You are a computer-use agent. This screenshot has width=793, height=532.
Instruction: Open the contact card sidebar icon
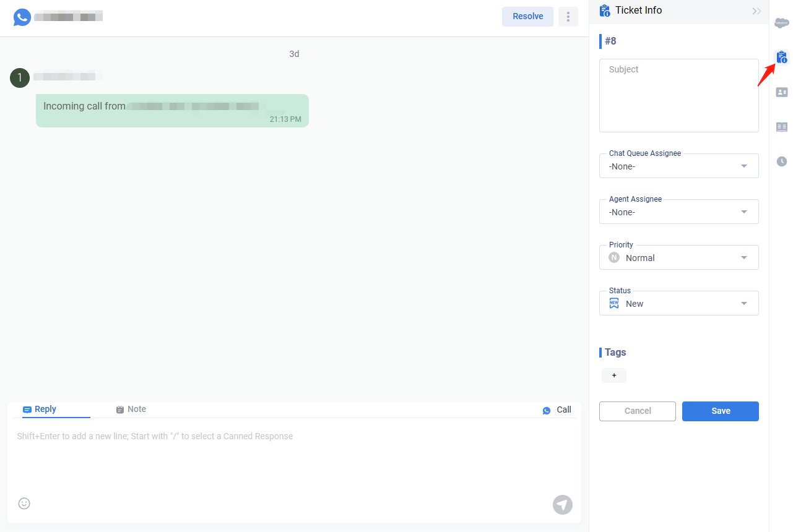[782, 92]
